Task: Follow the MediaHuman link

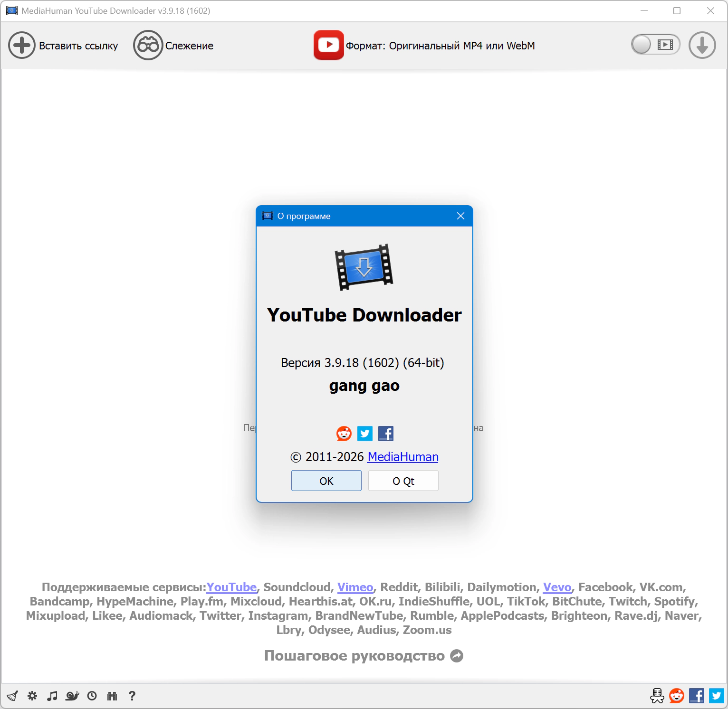Action: point(403,457)
